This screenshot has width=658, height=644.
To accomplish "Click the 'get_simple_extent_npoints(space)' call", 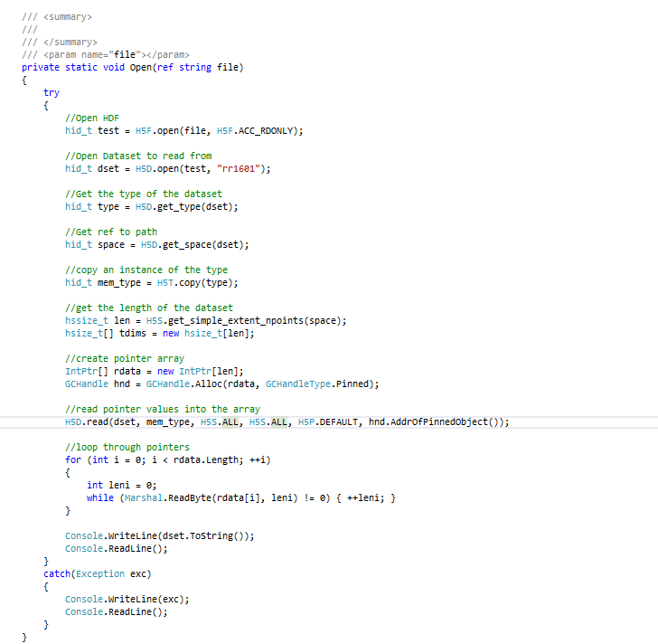I will (254, 321).
